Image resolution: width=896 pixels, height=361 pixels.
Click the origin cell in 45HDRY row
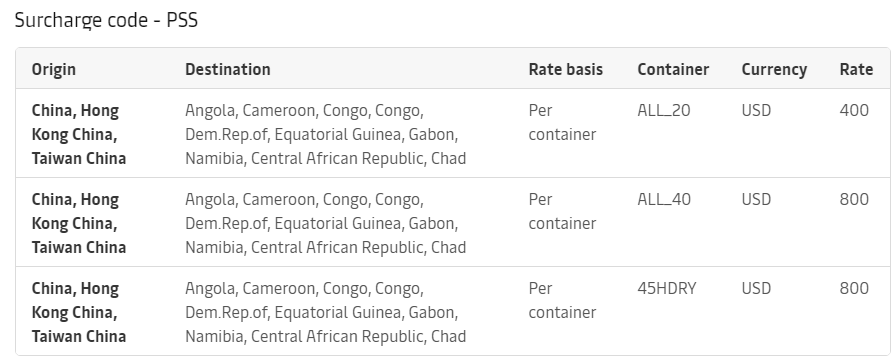click(79, 312)
